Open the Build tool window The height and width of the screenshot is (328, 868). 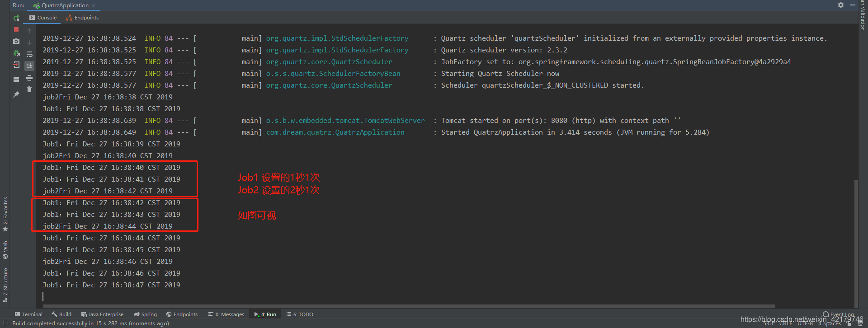click(61, 314)
